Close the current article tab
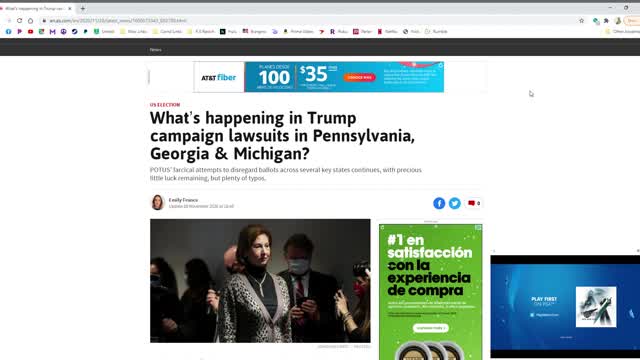640x360 pixels. pyautogui.click(x=70, y=8)
